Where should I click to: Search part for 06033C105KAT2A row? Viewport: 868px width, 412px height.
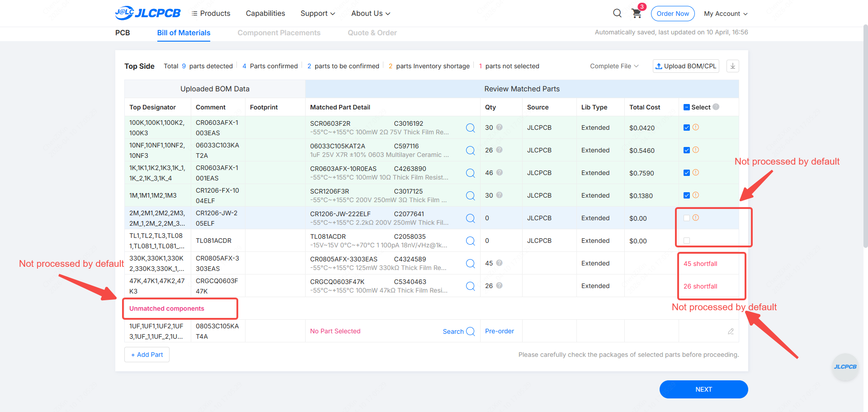click(470, 151)
